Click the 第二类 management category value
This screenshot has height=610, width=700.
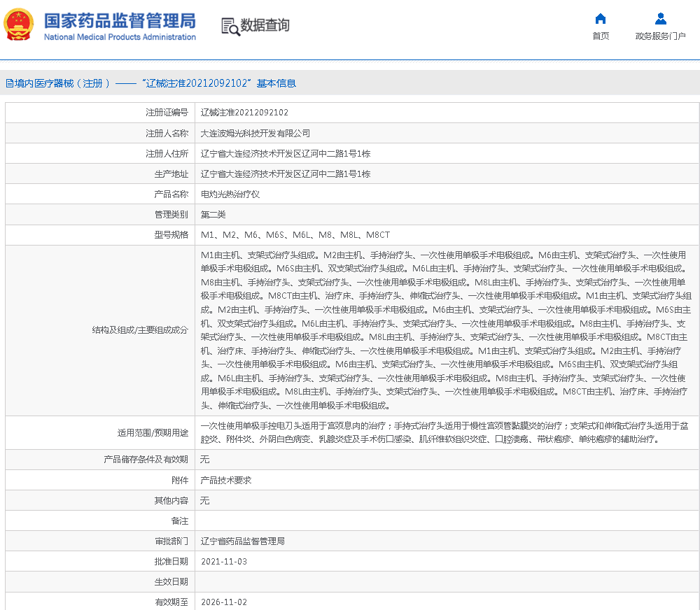(x=213, y=215)
